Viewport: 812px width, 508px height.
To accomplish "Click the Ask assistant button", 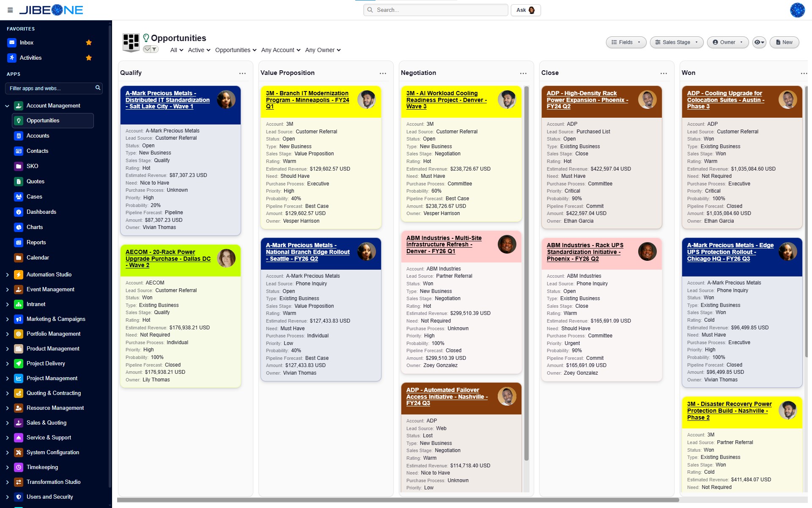I will (x=526, y=10).
